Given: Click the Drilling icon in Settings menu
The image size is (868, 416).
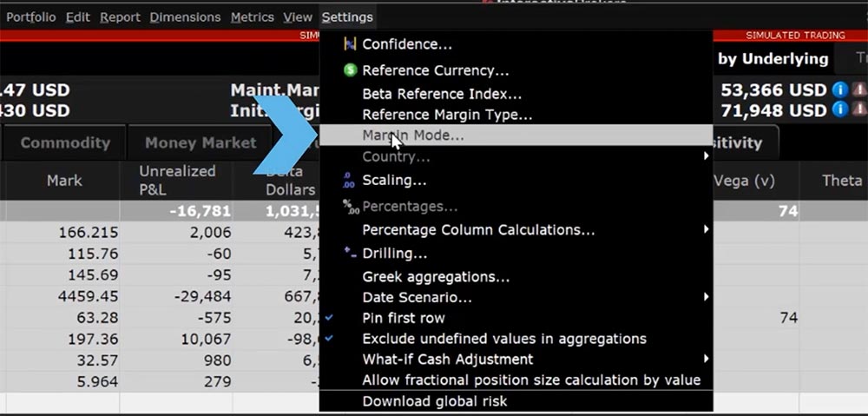Looking at the screenshot, I should [350, 254].
